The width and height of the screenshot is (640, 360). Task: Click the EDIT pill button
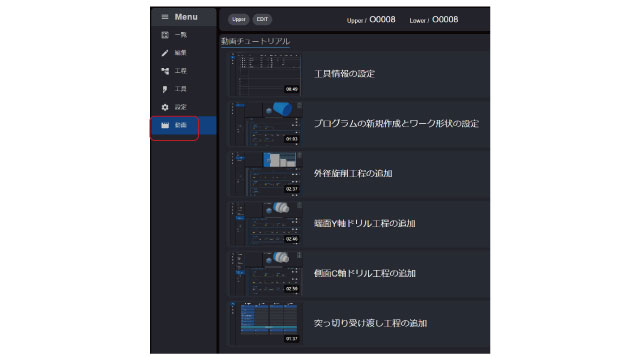(262, 19)
